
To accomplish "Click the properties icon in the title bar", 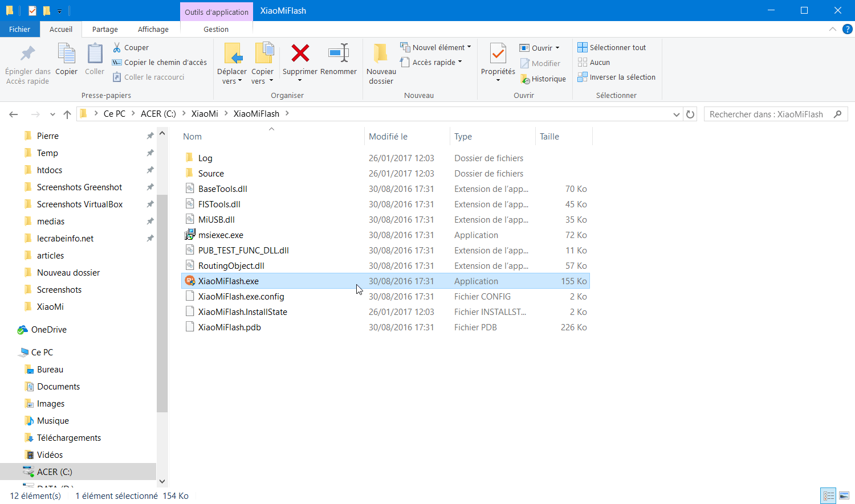I will [x=32, y=10].
